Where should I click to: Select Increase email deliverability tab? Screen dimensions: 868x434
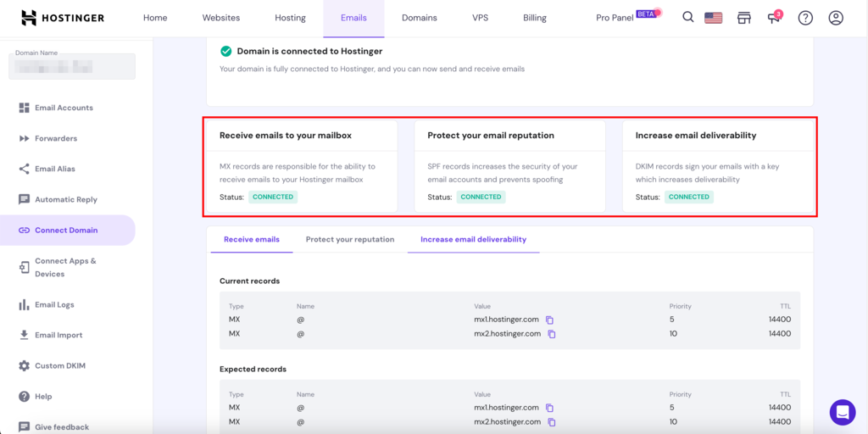(473, 240)
